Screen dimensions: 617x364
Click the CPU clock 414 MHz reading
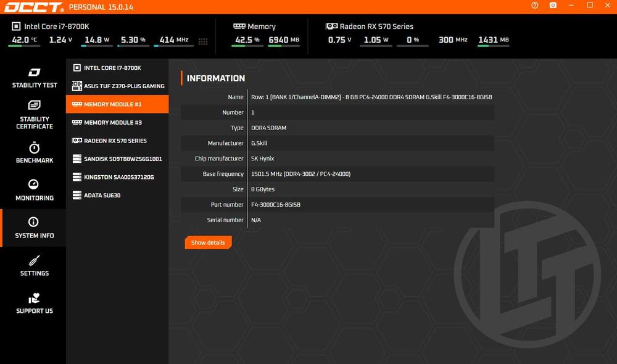pyautogui.click(x=173, y=39)
